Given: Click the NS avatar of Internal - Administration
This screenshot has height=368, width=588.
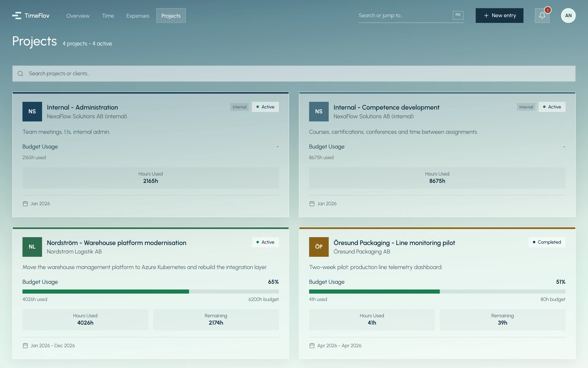Looking at the screenshot, I should coord(32,111).
